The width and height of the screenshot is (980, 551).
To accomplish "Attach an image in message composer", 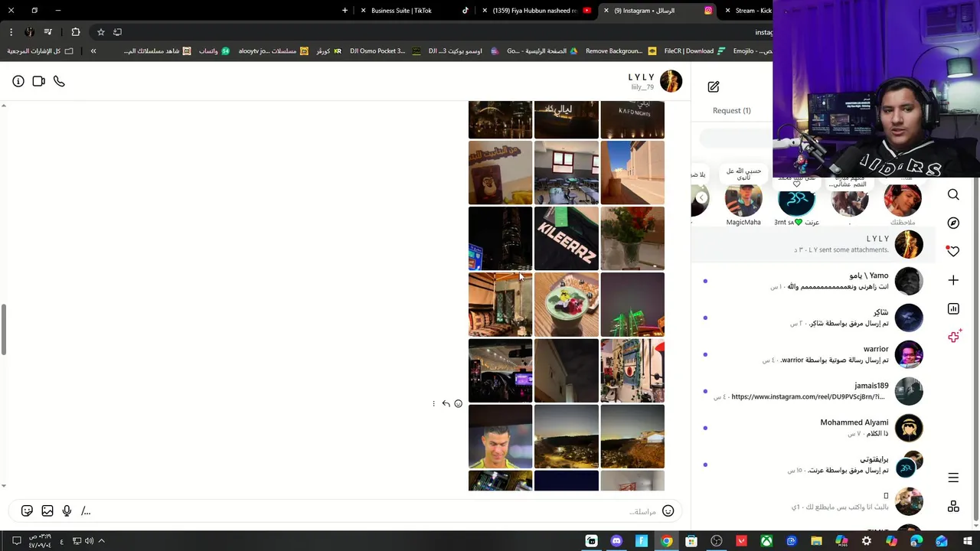I will coord(47,510).
